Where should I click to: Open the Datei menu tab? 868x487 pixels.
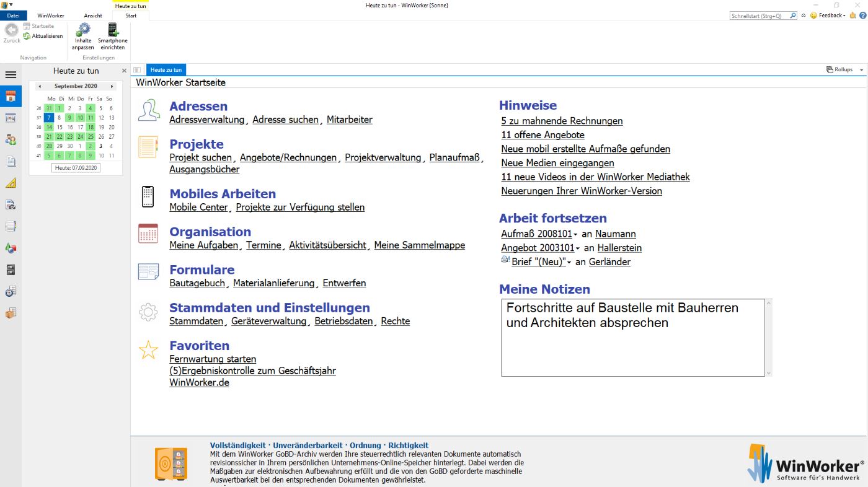pos(13,15)
